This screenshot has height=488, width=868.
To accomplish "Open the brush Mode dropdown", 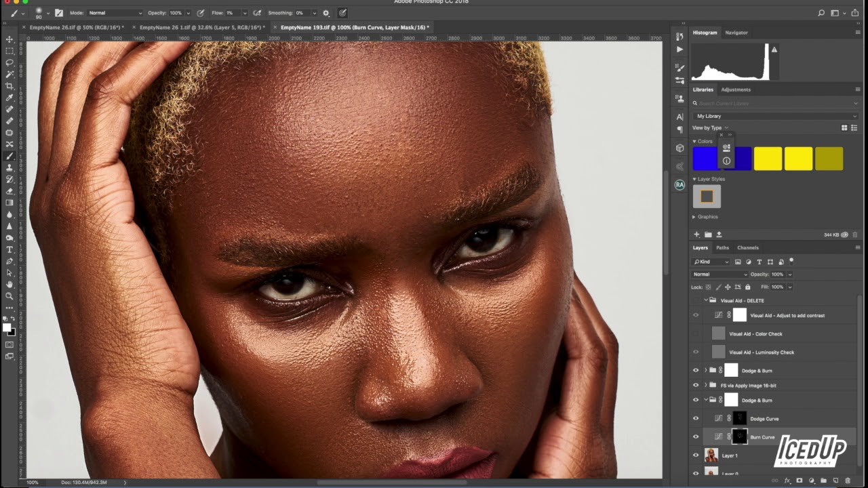I will point(115,13).
